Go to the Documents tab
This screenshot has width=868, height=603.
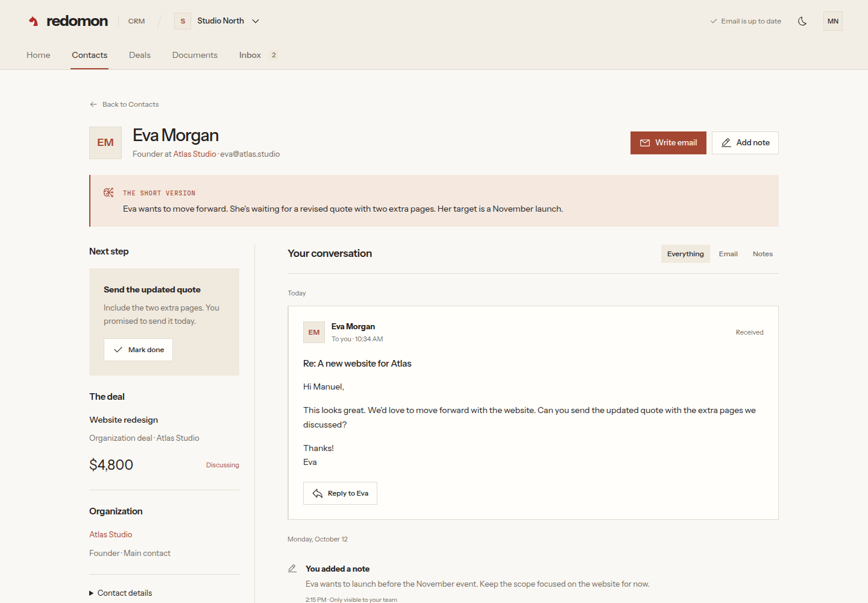(195, 55)
